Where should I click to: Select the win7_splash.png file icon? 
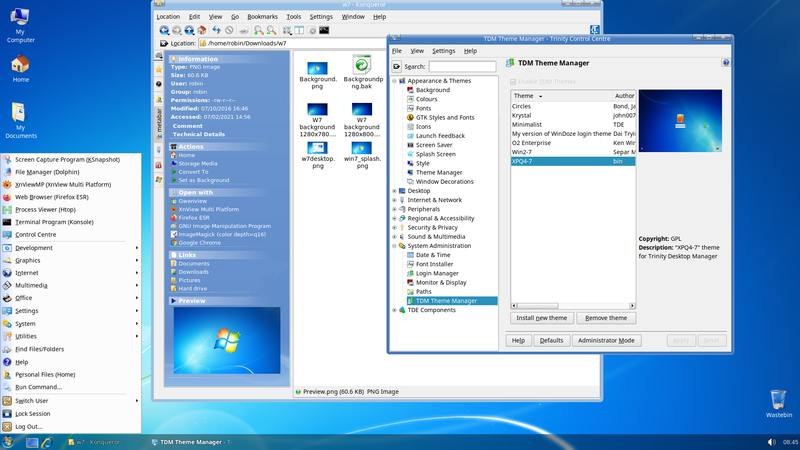click(x=362, y=148)
